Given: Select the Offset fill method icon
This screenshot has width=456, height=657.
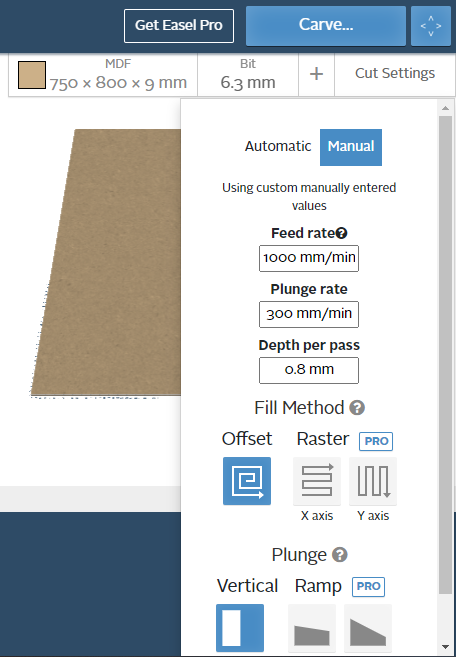Looking at the screenshot, I should pos(247,481).
